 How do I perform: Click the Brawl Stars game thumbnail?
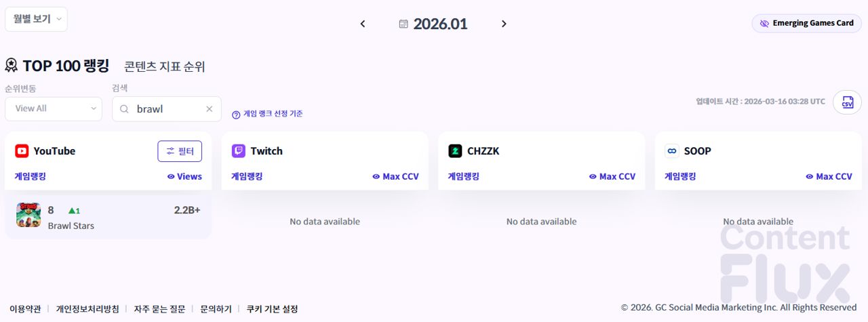pos(28,215)
